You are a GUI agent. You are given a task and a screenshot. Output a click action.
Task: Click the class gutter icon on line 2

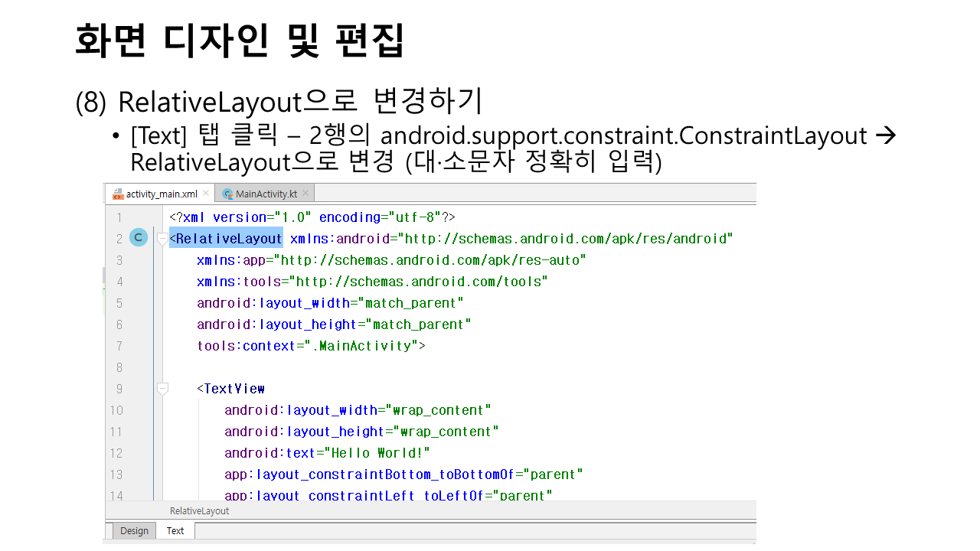tap(138, 238)
